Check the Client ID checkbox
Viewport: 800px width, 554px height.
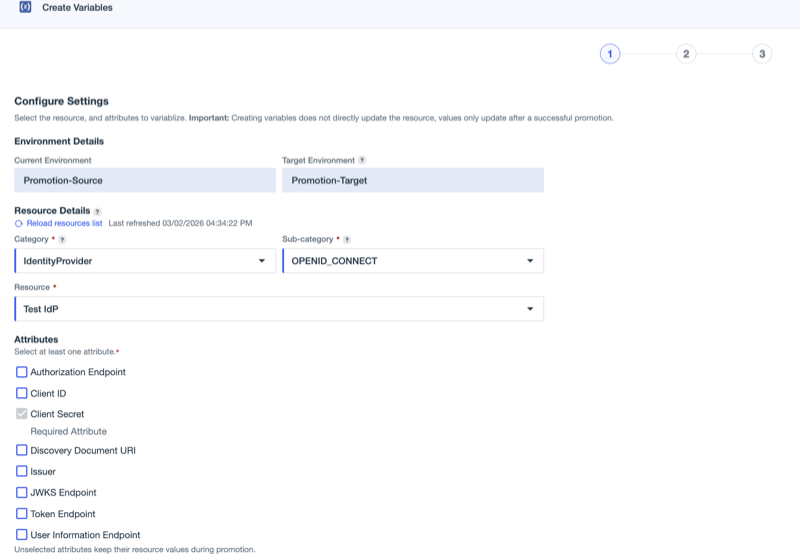(x=21, y=393)
